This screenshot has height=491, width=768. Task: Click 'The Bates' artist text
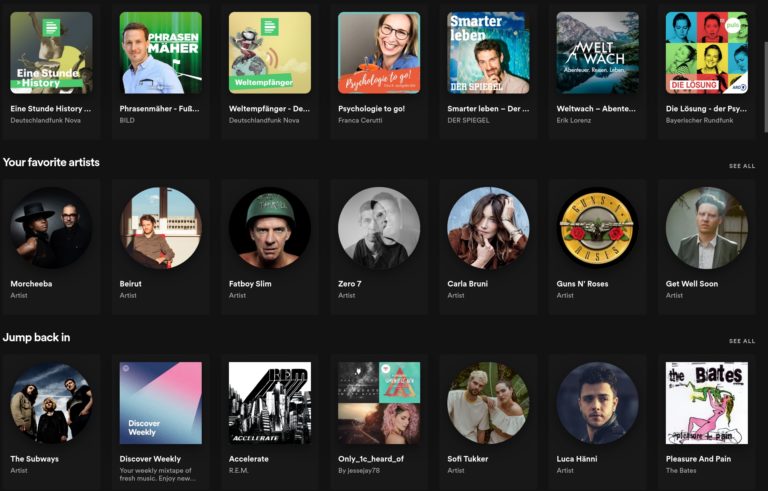(680, 470)
